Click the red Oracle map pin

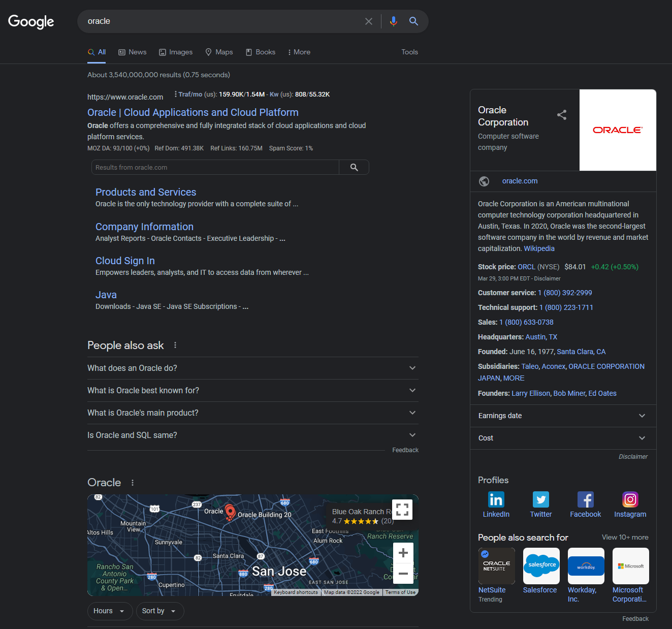[x=230, y=512]
